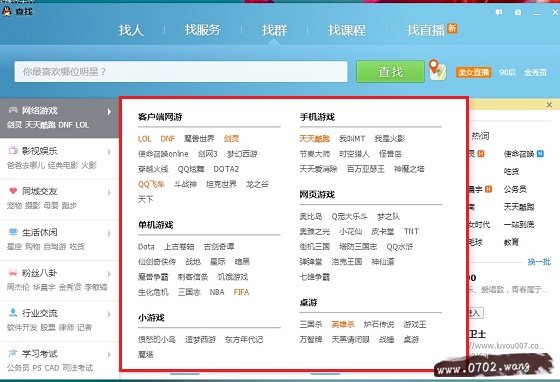The image size is (560, 382).
Task: Expand the 粉丝八卦 category arrow
Action: point(109,274)
